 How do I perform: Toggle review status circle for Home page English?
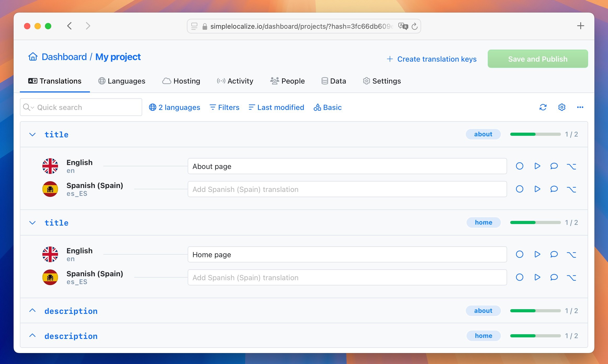[x=520, y=254]
